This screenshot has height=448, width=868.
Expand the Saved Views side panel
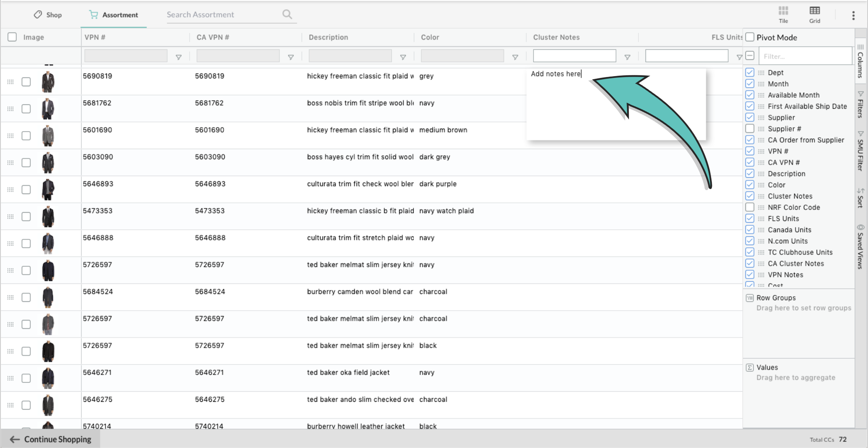[861, 246]
